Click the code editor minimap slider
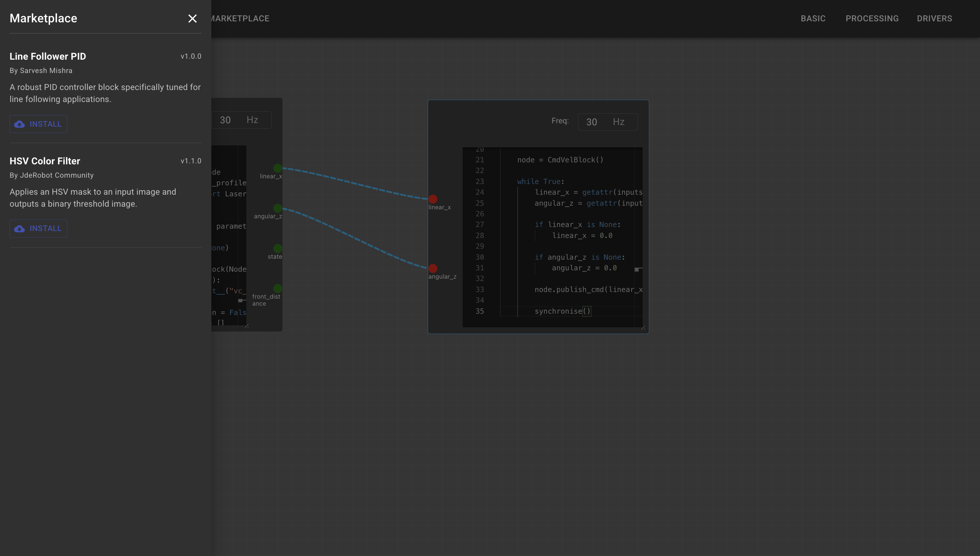 638,270
